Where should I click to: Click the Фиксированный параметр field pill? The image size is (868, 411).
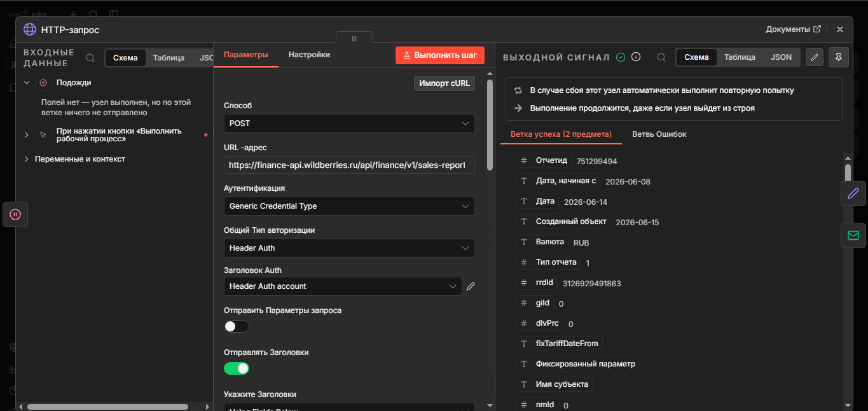pyautogui.click(x=577, y=364)
